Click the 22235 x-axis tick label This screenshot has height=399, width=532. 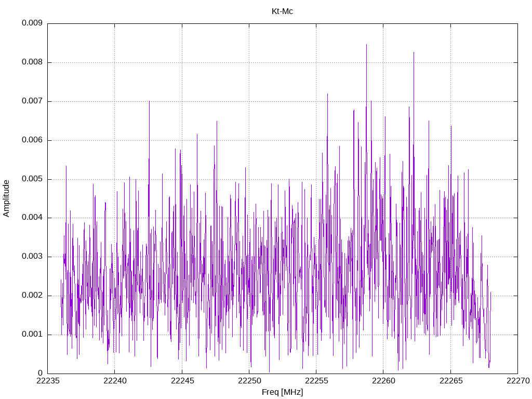[47, 381]
